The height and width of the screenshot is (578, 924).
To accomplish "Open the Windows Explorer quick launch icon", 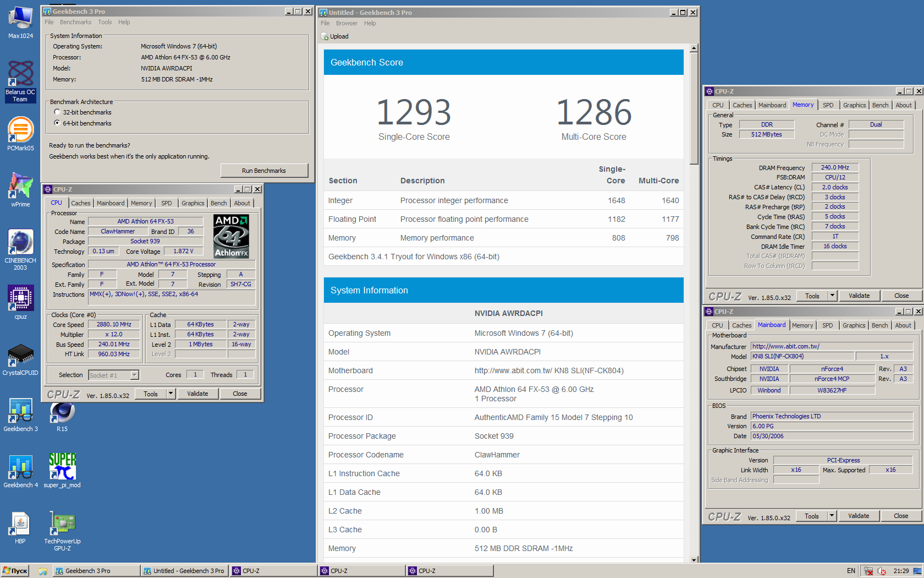I will click(x=42, y=571).
